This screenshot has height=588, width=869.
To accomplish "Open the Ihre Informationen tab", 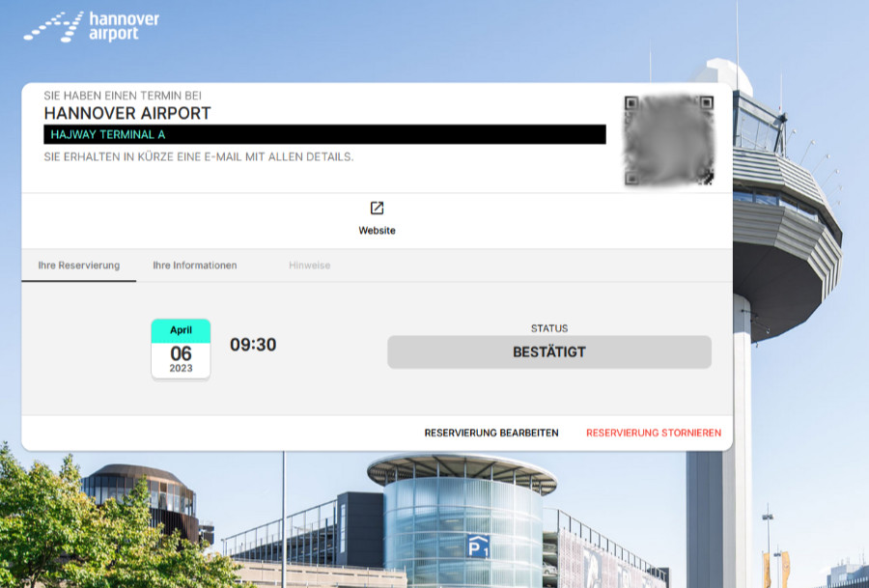I will [x=194, y=266].
